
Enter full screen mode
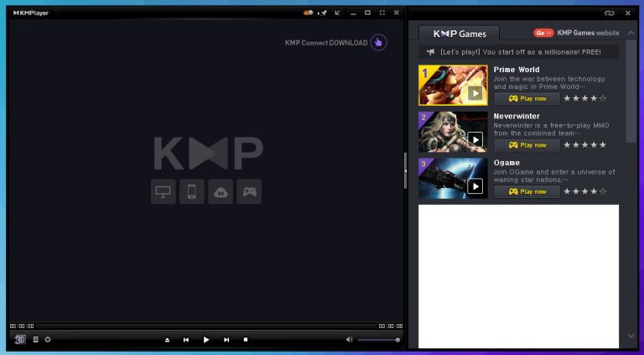(382, 13)
